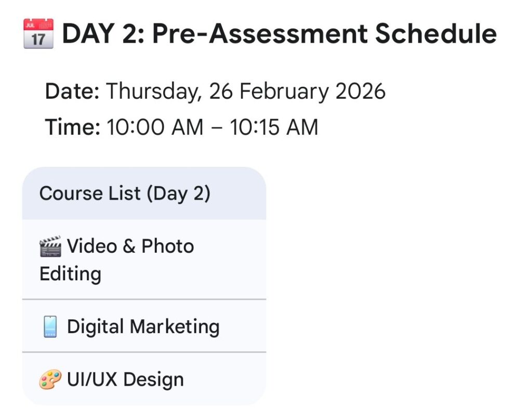Click the "Pre-Assessment Schedule" heading text
Screen dimensions: 532x419
[x=324, y=34]
